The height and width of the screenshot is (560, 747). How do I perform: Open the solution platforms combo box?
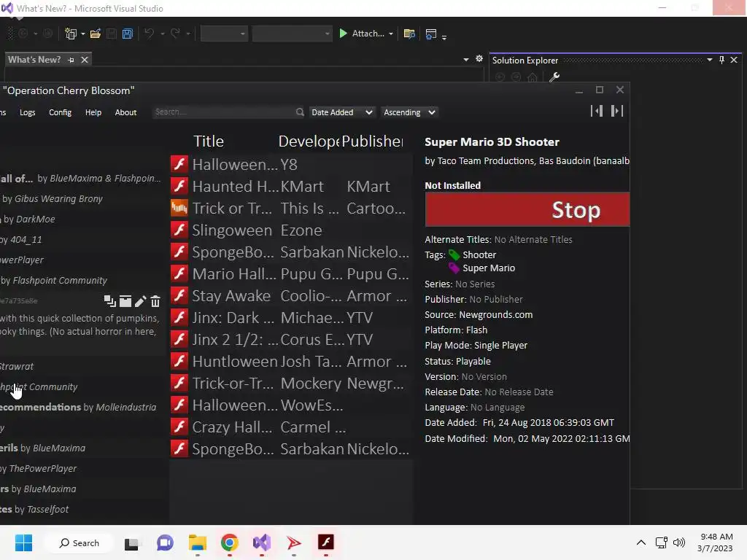292,34
